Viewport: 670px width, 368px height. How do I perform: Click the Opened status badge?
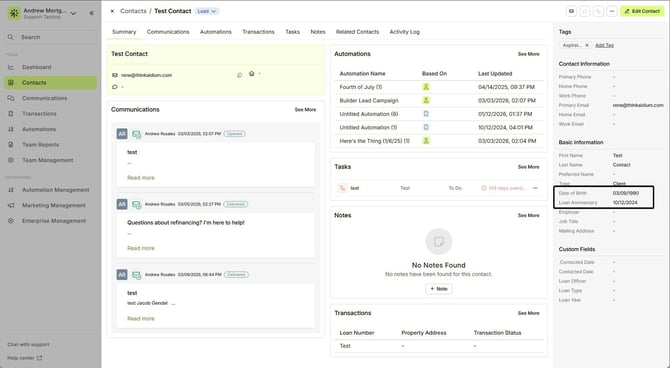point(235,134)
